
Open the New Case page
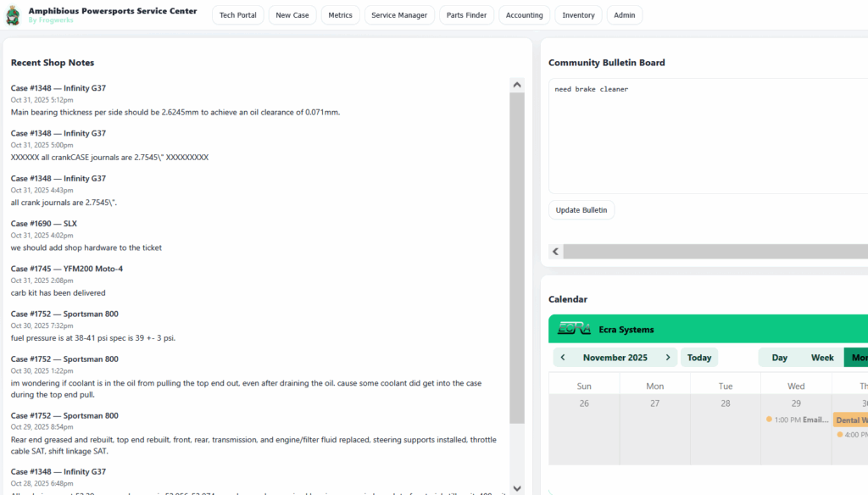tap(292, 15)
